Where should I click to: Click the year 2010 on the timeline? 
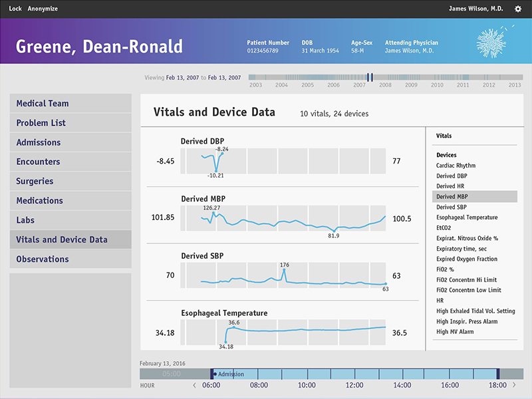[437, 85]
